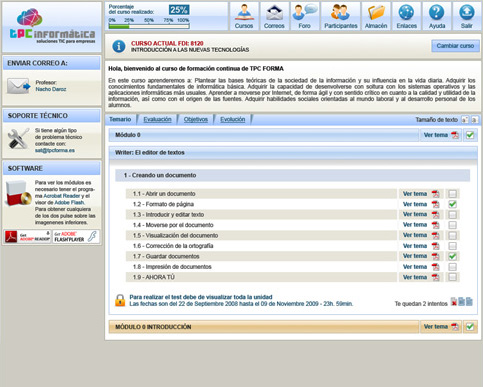This screenshot has width=483, height=387.
Task: Click 'Ver tema' for 1.9 AHORA TÚ
Action: tap(415, 277)
